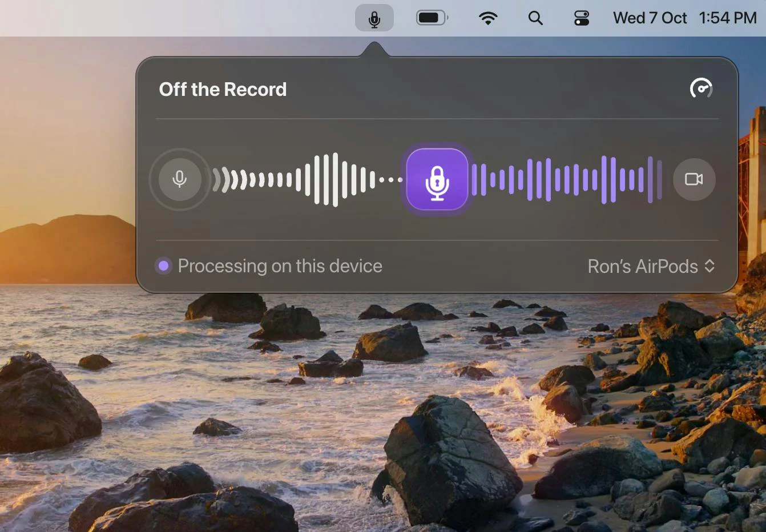
Task: Toggle the purple locked microphone button
Action: click(x=437, y=179)
